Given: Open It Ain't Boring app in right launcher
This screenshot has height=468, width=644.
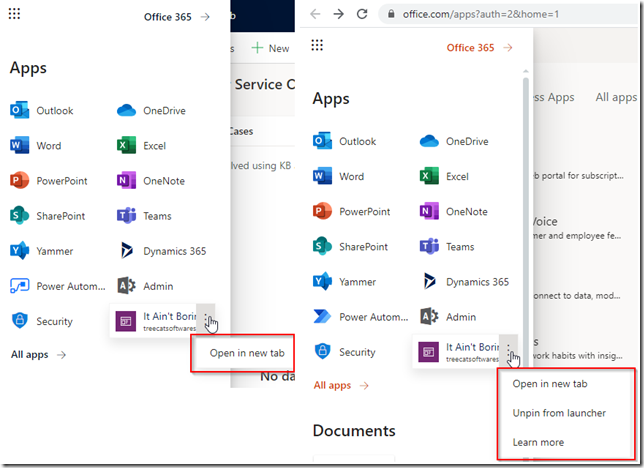Looking at the screenshot, I should pos(458,352).
